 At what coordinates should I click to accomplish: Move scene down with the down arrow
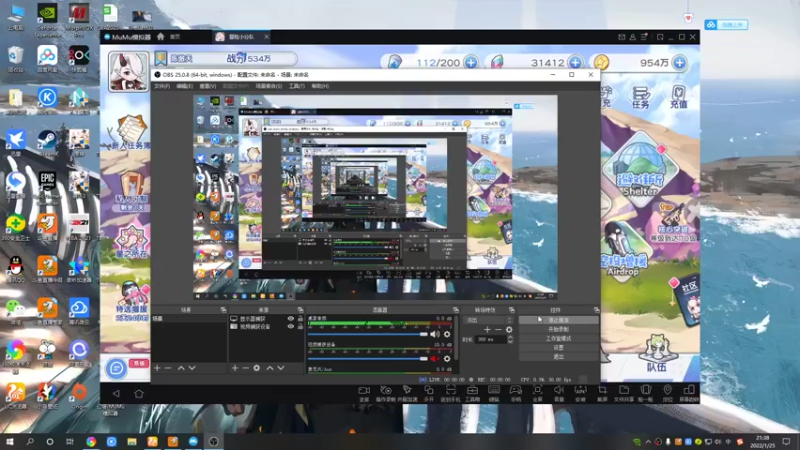pos(192,368)
